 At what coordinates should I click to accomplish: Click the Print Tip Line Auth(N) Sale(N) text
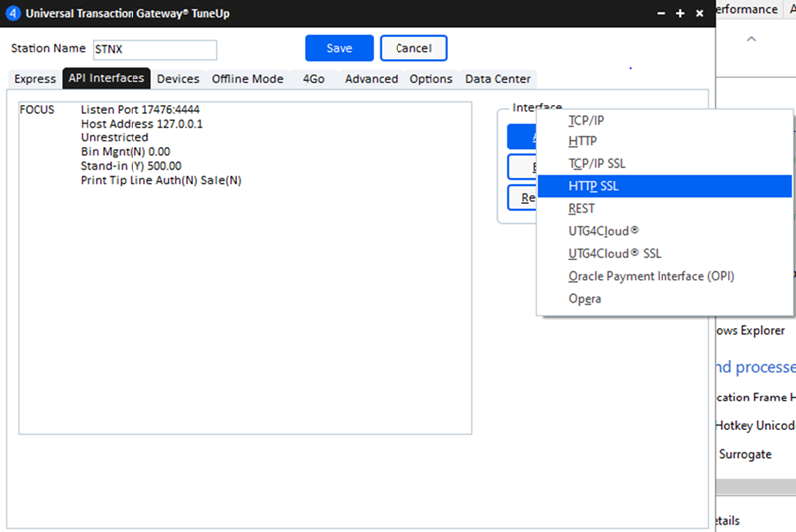(x=161, y=180)
